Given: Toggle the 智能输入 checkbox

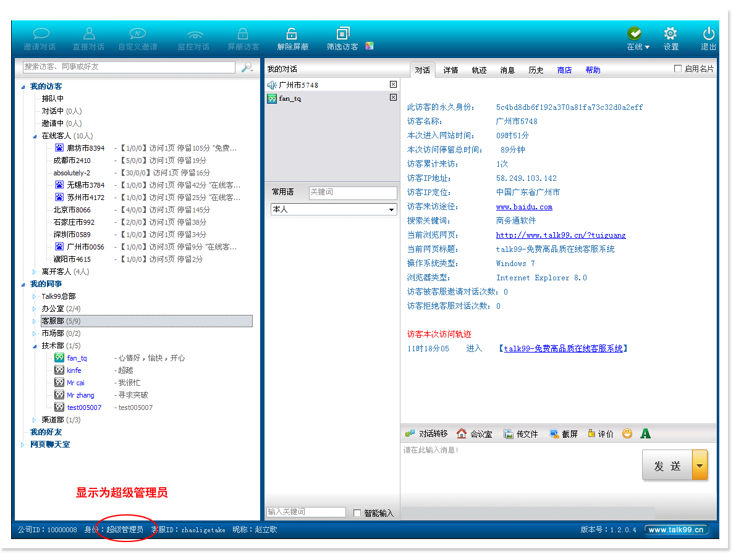Looking at the screenshot, I should (x=357, y=513).
